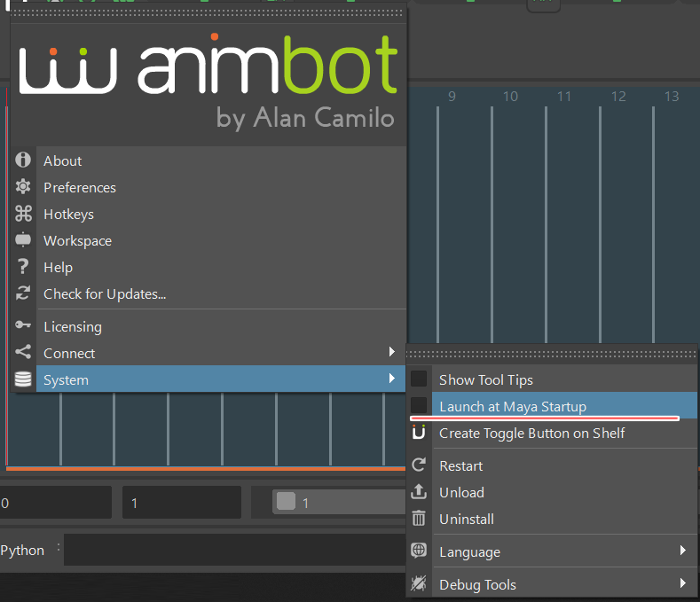Screen dimensions: 700x602
Task: Click the refresh icon for Check for Updates
Action: [23, 293]
